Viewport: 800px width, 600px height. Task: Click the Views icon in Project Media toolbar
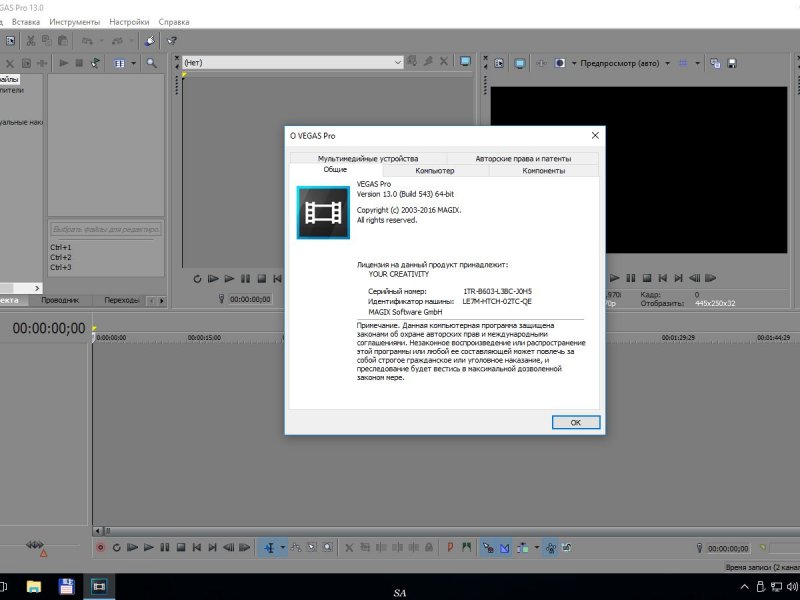pyautogui.click(x=119, y=63)
